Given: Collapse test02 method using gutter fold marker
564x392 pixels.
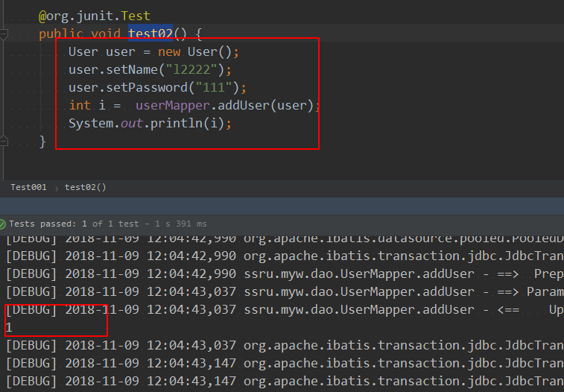Looking at the screenshot, I should tap(4, 34).
